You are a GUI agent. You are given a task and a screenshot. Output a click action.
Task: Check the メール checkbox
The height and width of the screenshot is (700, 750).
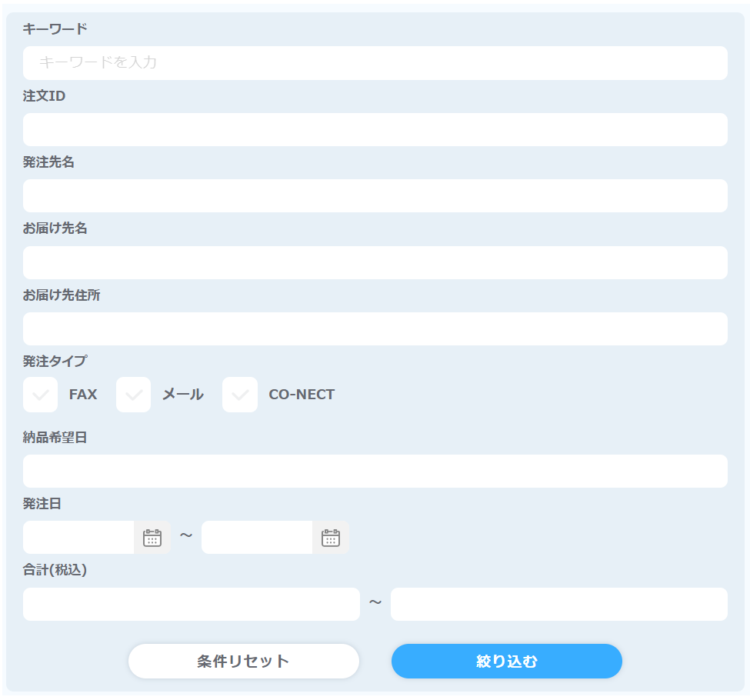point(133,395)
